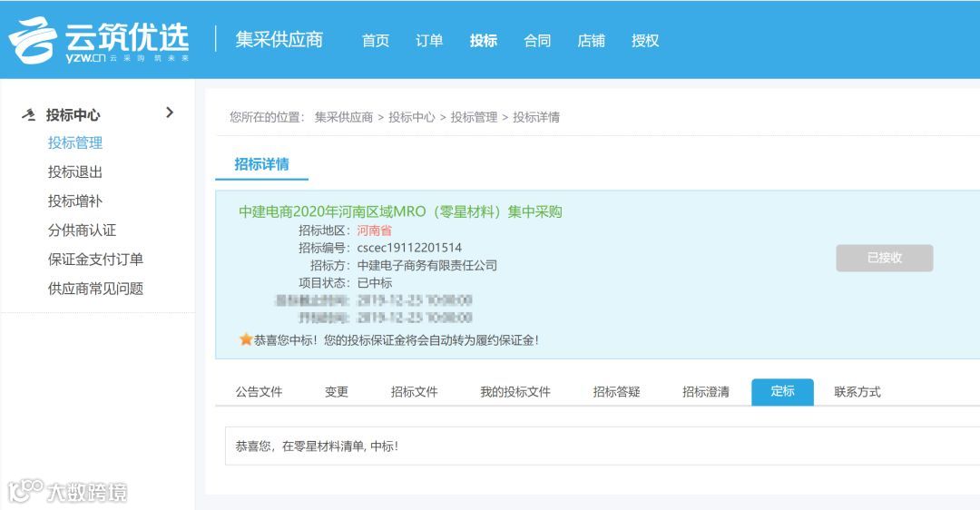Viewport: 980px width, 510px height.
Task: Select 投标增补 in the sidebar
Action: 75,201
